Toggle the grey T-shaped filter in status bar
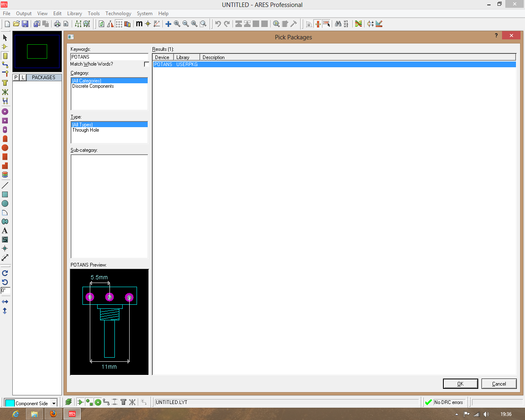525x420 pixels. 123,402
